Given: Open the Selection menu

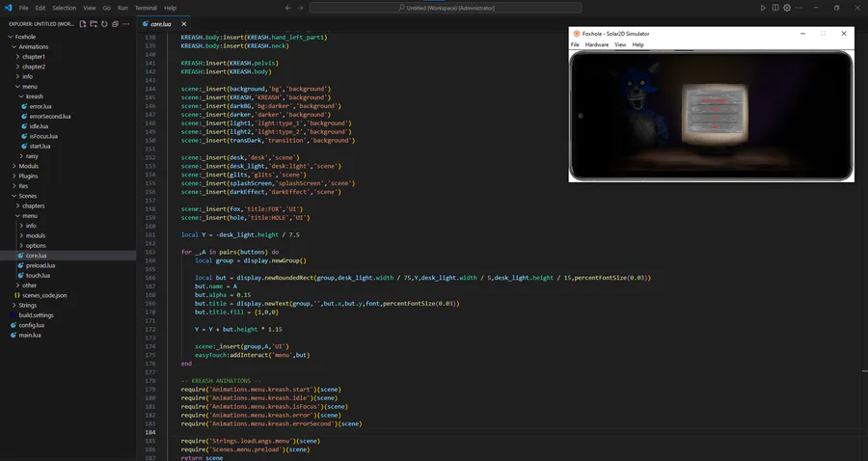Looking at the screenshot, I should [65, 8].
